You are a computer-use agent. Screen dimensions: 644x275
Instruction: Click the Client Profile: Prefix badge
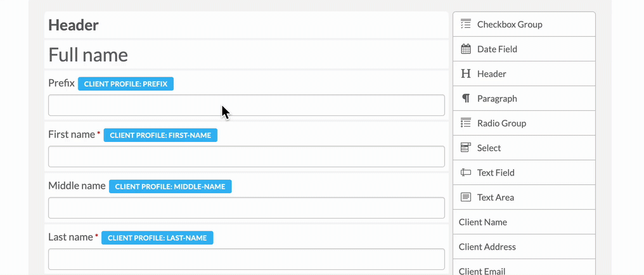tap(126, 84)
